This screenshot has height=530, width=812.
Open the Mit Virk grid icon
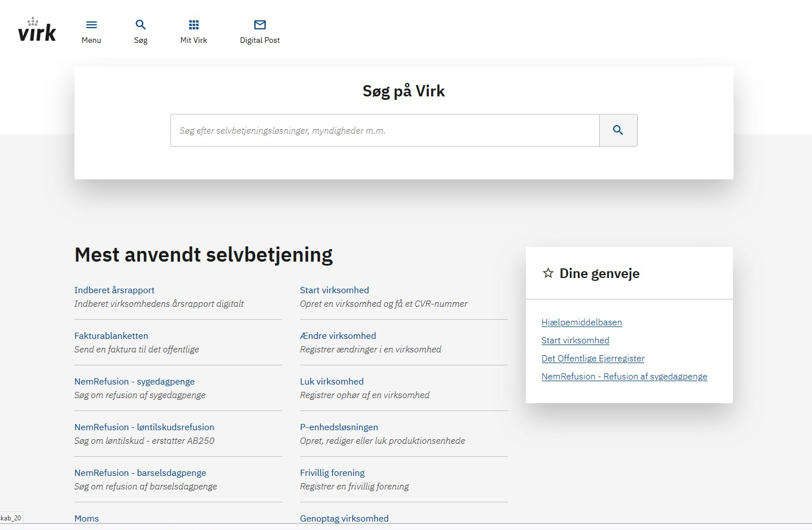click(x=194, y=25)
